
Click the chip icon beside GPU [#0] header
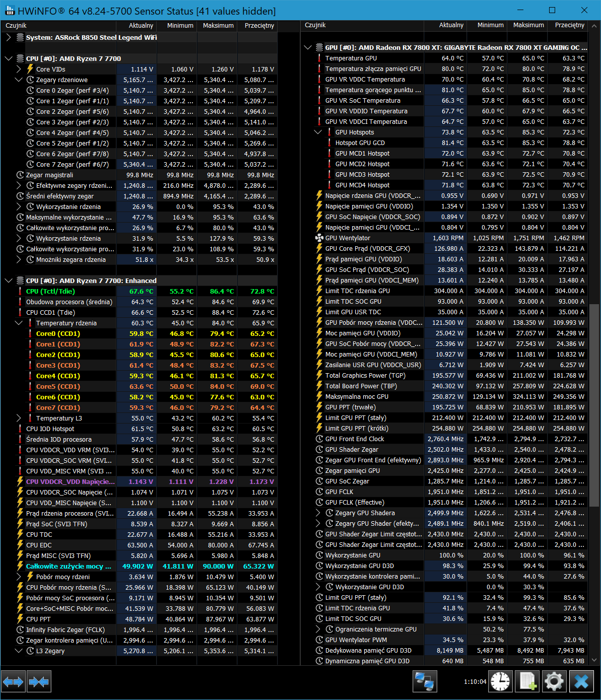tap(319, 47)
